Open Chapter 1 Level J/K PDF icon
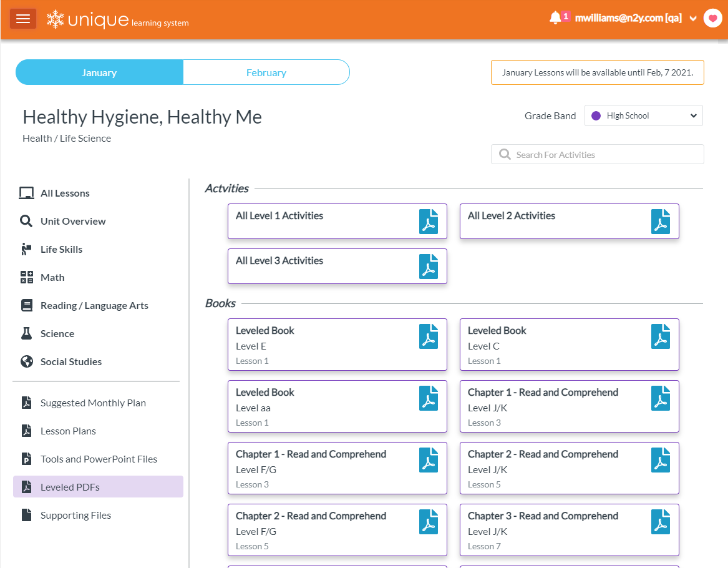 pos(660,398)
